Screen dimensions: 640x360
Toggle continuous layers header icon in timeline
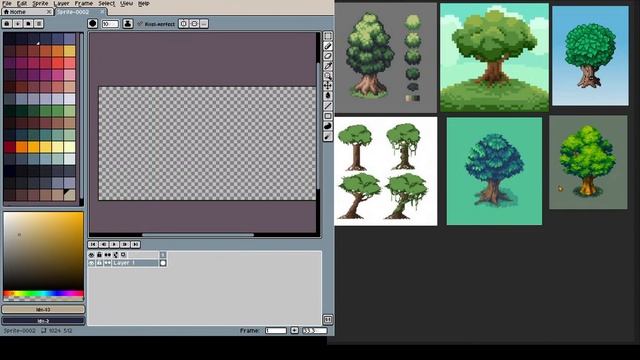(x=107, y=255)
